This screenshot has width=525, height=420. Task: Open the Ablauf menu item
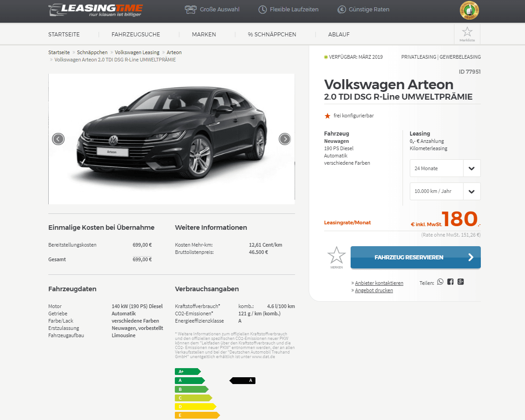click(339, 35)
